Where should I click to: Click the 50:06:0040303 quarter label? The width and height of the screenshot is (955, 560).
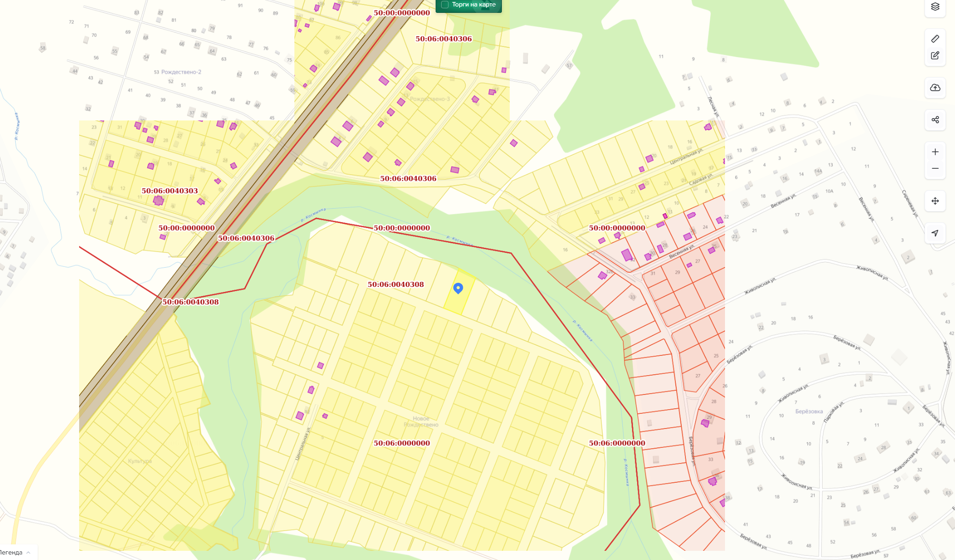pos(169,191)
